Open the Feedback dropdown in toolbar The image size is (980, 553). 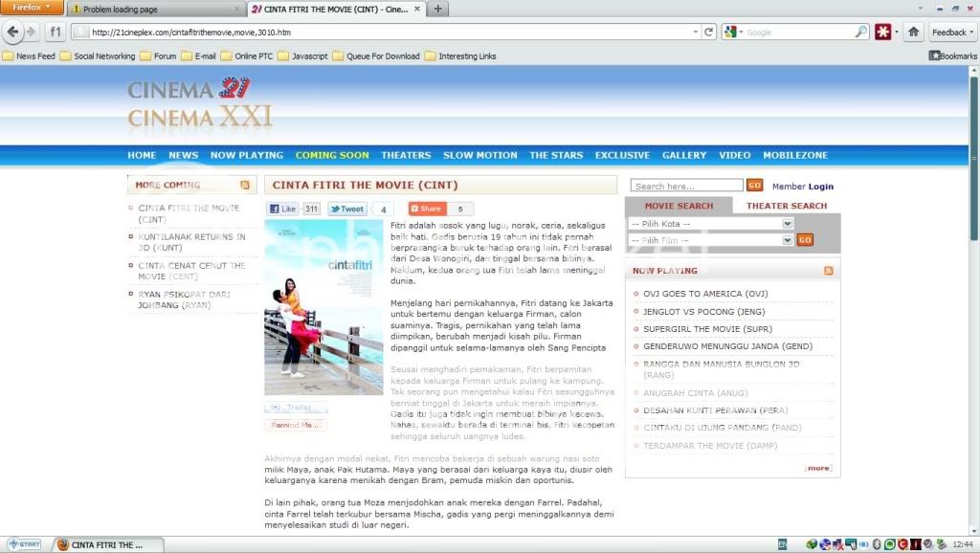952,32
